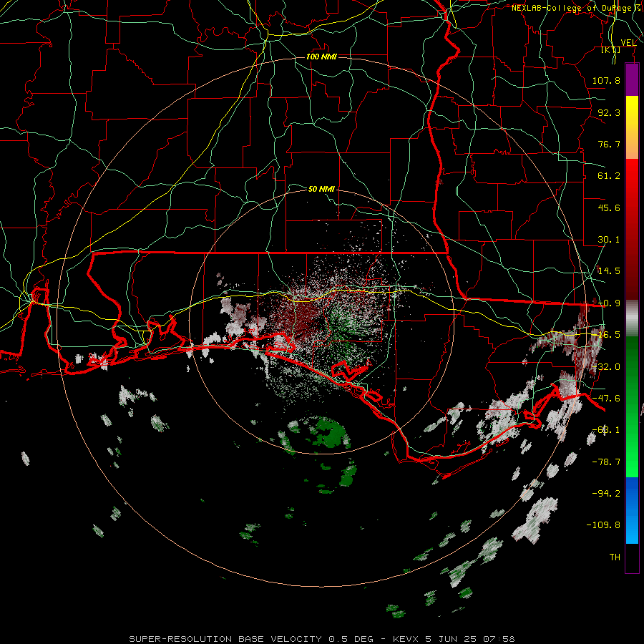Click the 100 NMI range ring label
Screen dimensions: 644x644
(x=321, y=57)
